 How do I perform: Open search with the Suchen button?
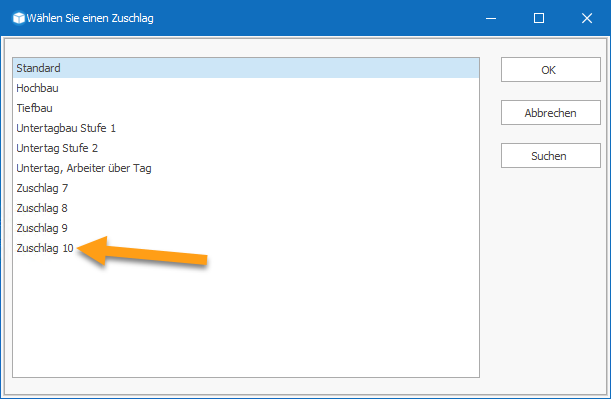pyautogui.click(x=551, y=155)
